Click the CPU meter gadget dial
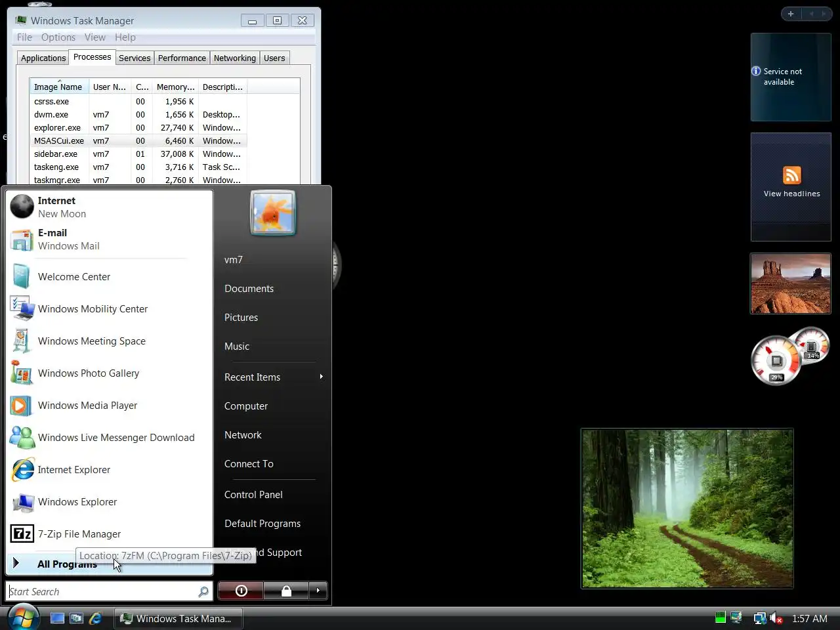Viewport: 840px width, 630px height. click(x=776, y=360)
